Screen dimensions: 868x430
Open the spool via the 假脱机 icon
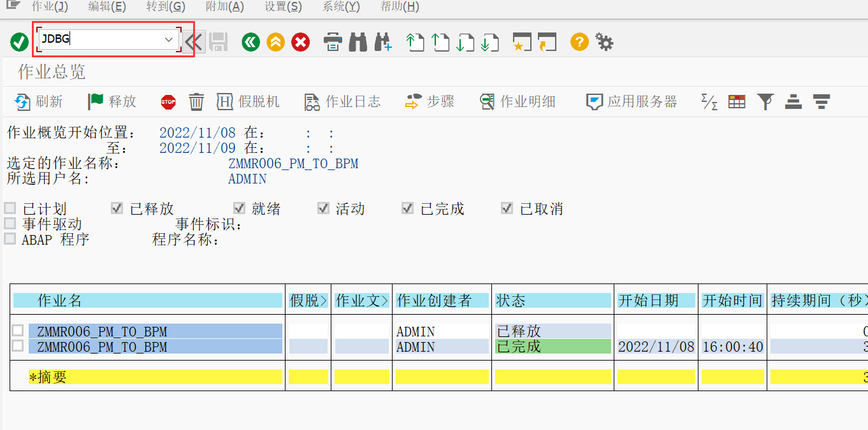click(x=248, y=101)
